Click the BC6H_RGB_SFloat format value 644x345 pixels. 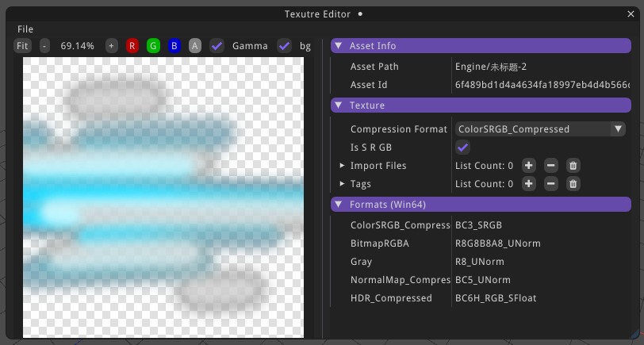(496, 297)
